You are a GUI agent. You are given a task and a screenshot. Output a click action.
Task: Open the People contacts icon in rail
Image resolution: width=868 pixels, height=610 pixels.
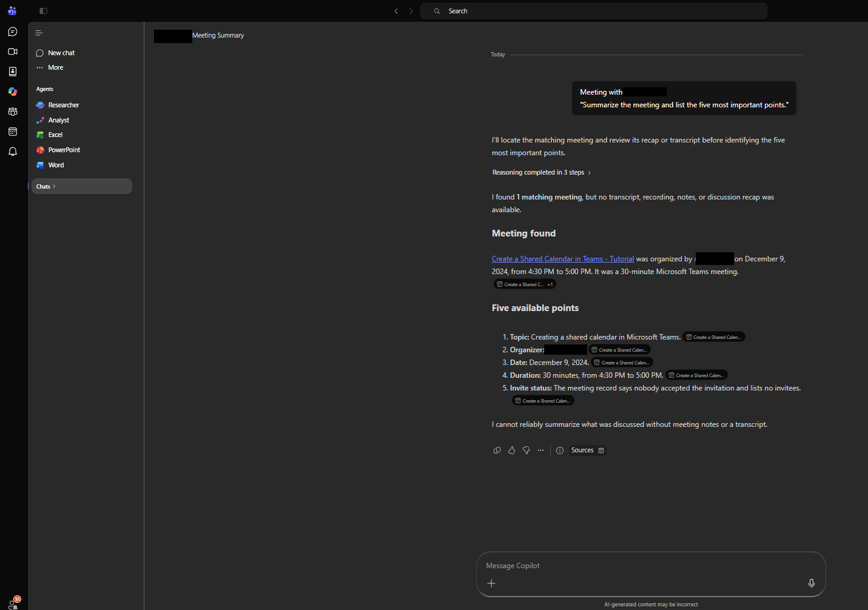pyautogui.click(x=13, y=72)
